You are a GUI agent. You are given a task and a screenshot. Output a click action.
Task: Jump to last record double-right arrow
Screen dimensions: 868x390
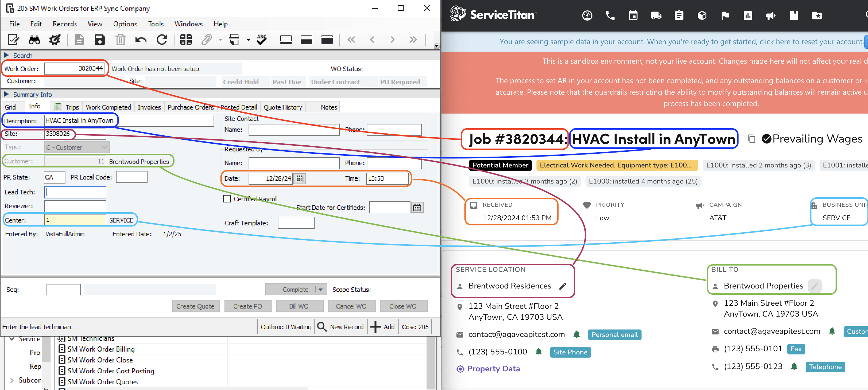(x=413, y=40)
